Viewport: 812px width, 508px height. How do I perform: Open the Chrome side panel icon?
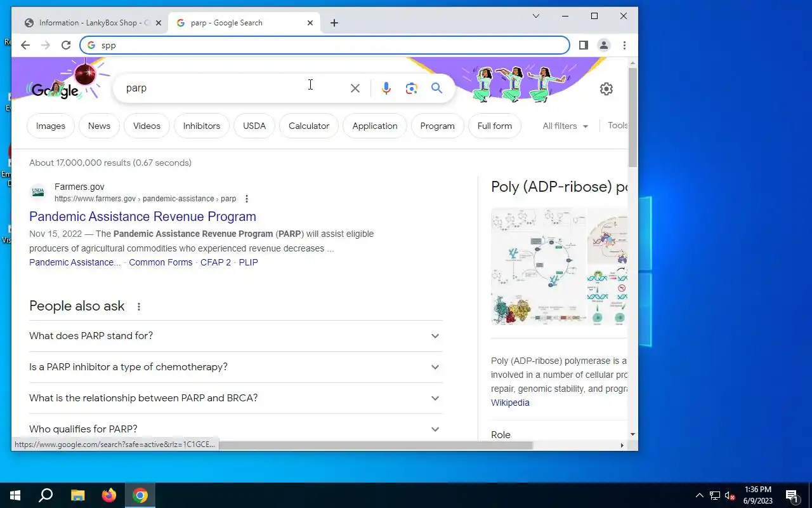[584, 45]
